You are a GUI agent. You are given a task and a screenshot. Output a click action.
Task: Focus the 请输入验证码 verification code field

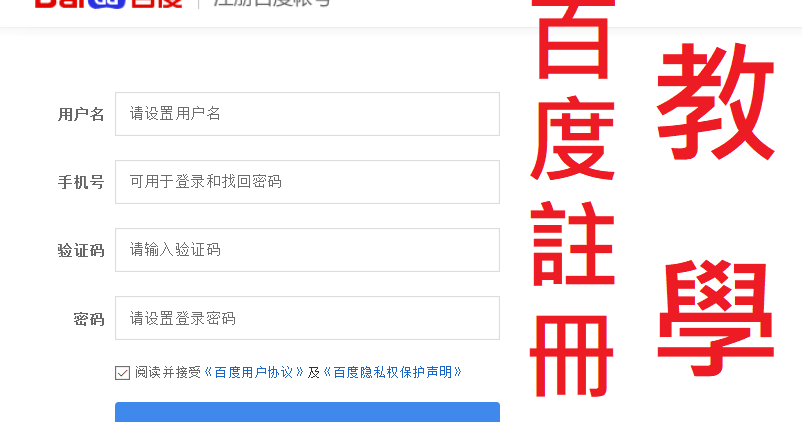(x=307, y=250)
